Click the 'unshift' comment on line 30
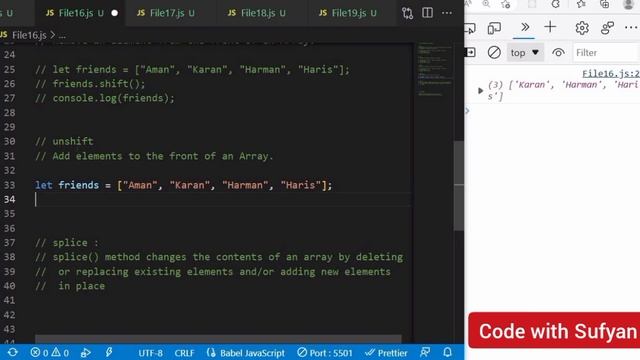Image resolution: width=640 pixels, height=360 pixels. pyautogui.click(x=64, y=141)
